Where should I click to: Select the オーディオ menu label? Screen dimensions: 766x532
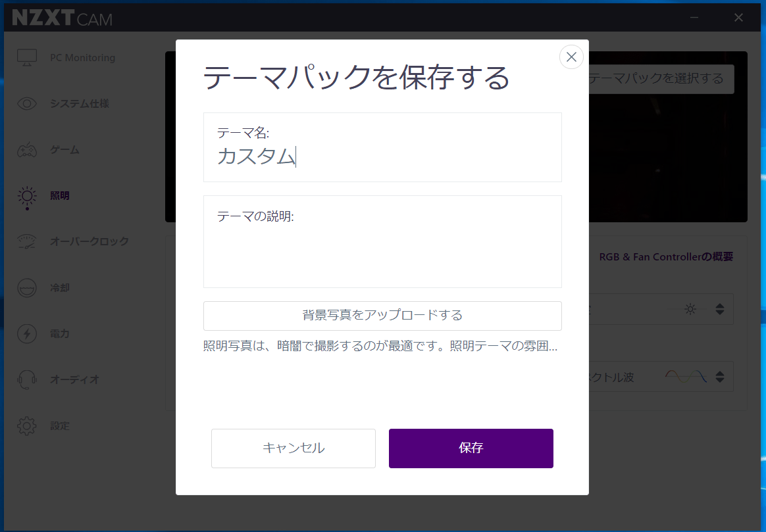click(74, 379)
